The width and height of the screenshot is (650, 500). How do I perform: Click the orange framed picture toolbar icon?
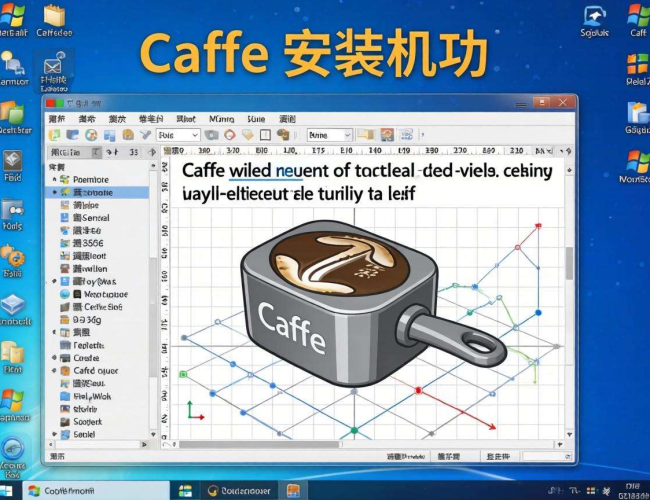point(387,135)
